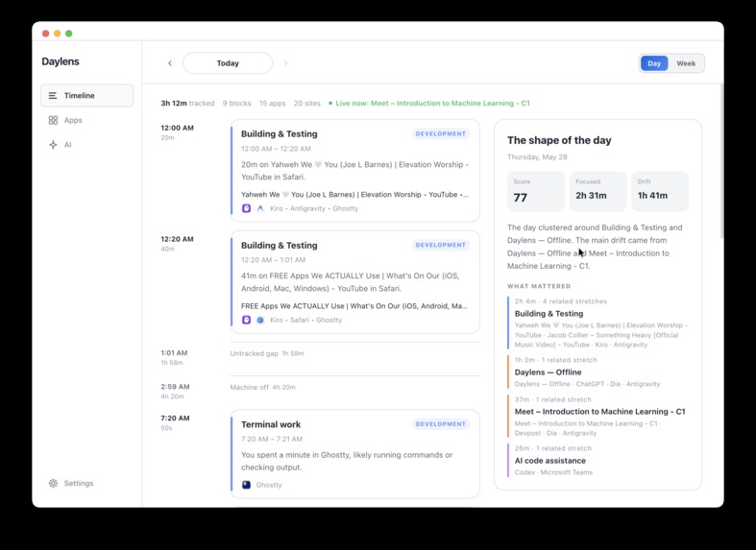Viewport: 756px width, 550px height.
Task: Switch to Week view
Action: click(x=686, y=63)
